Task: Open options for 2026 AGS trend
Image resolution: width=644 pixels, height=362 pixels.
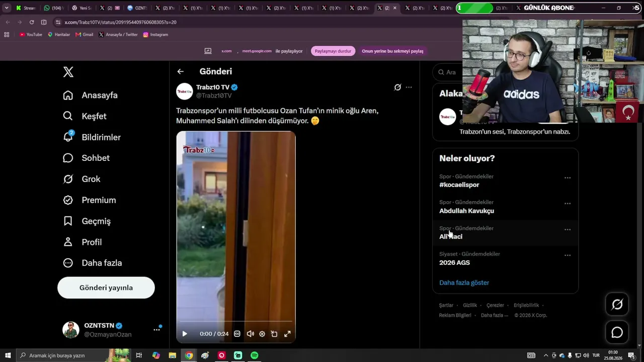Action: 568,255
